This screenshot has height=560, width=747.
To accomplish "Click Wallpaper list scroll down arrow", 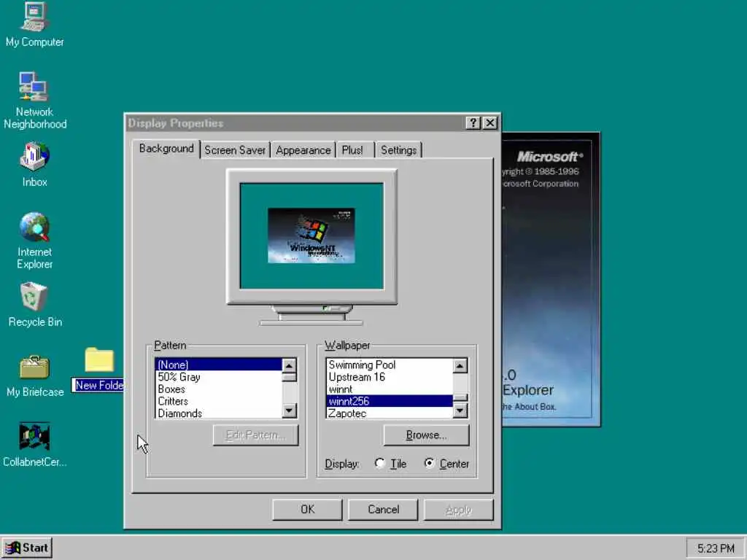I will [460, 411].
